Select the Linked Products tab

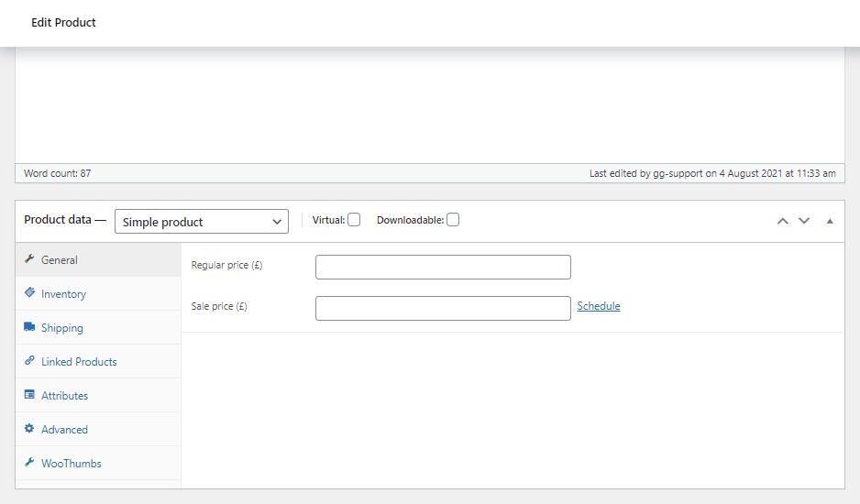point(98,362)
